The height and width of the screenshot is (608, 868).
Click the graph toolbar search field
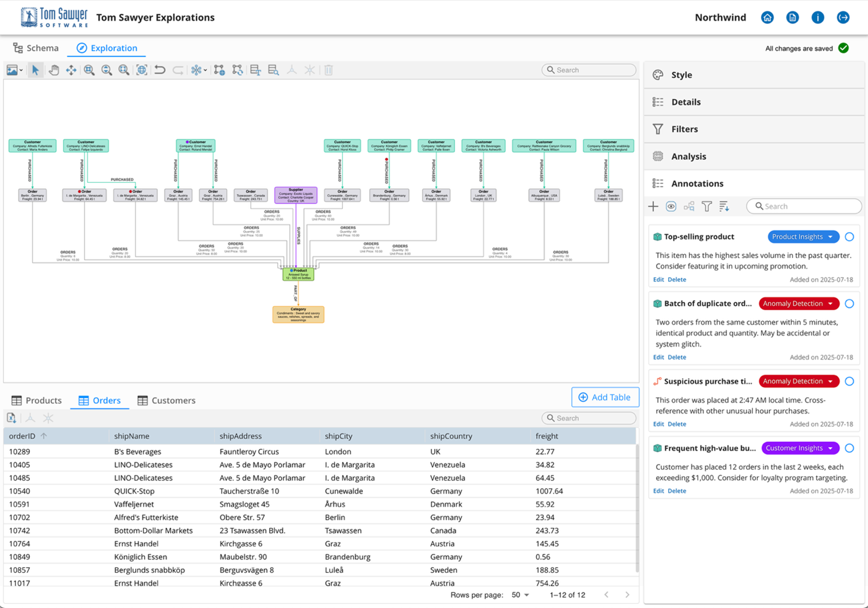click(x=589, y=70)
